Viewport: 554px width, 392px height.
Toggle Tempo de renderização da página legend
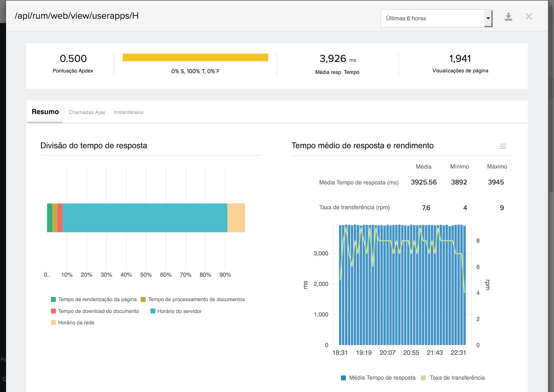click(x=97, y=299)
